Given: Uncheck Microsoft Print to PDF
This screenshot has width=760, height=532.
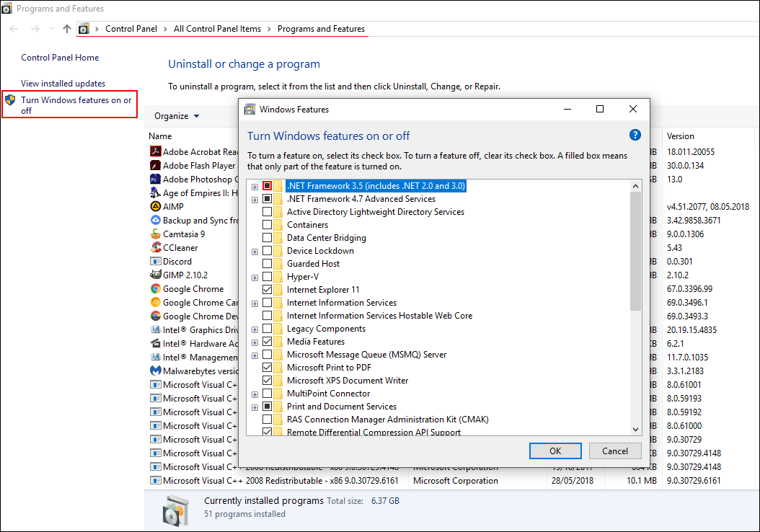Looking at the screenshot, I should point(267,367).
